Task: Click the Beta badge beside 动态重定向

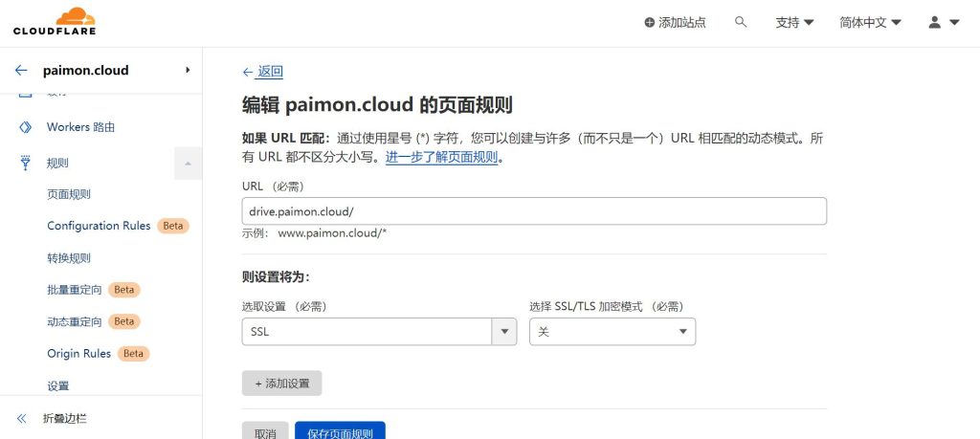Action: 123,321
